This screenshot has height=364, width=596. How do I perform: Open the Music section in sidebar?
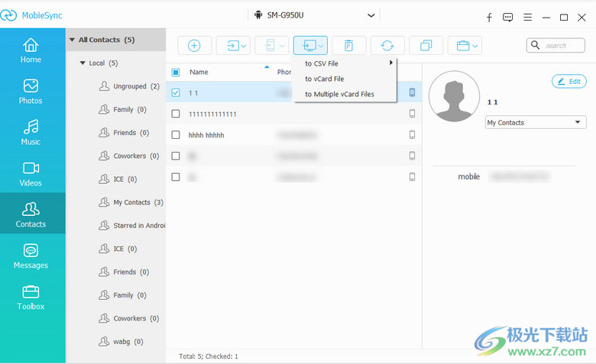click(31, 133)
